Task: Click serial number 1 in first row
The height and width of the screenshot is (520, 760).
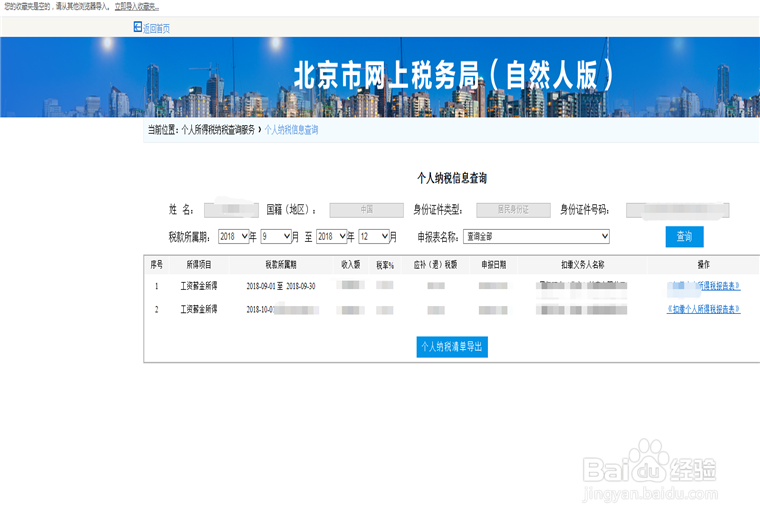Action: click(157, 286)
